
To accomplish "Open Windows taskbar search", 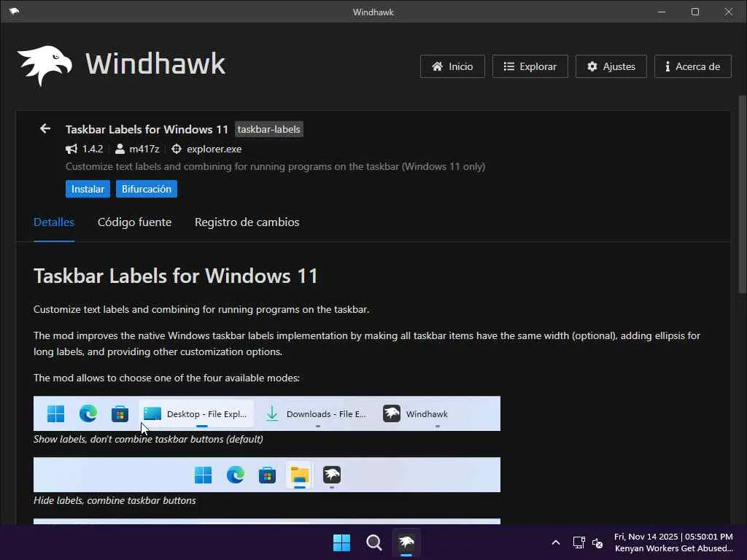I will pyautogui.click(x=374, y=542).
